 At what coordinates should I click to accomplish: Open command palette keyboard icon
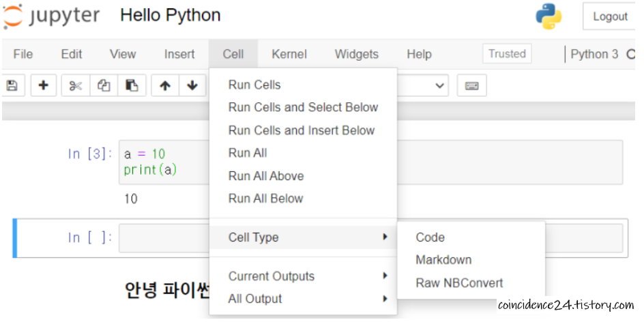pos(471,85)
